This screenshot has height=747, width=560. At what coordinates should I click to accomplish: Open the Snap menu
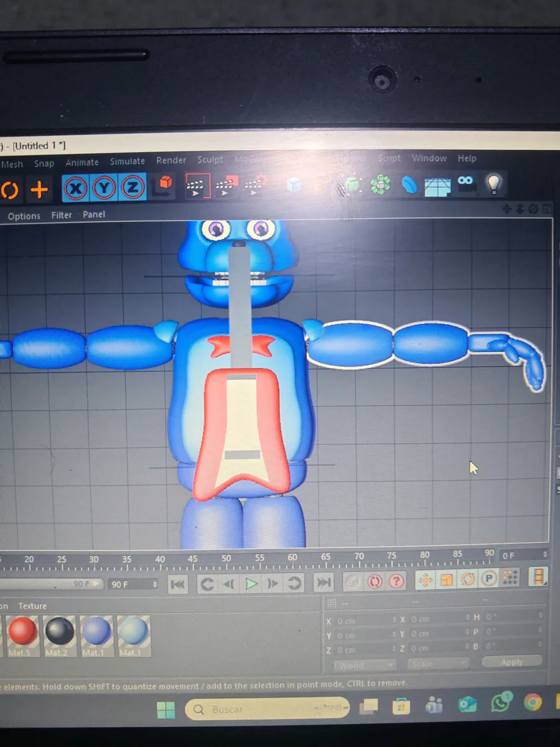tap(44, 163)
